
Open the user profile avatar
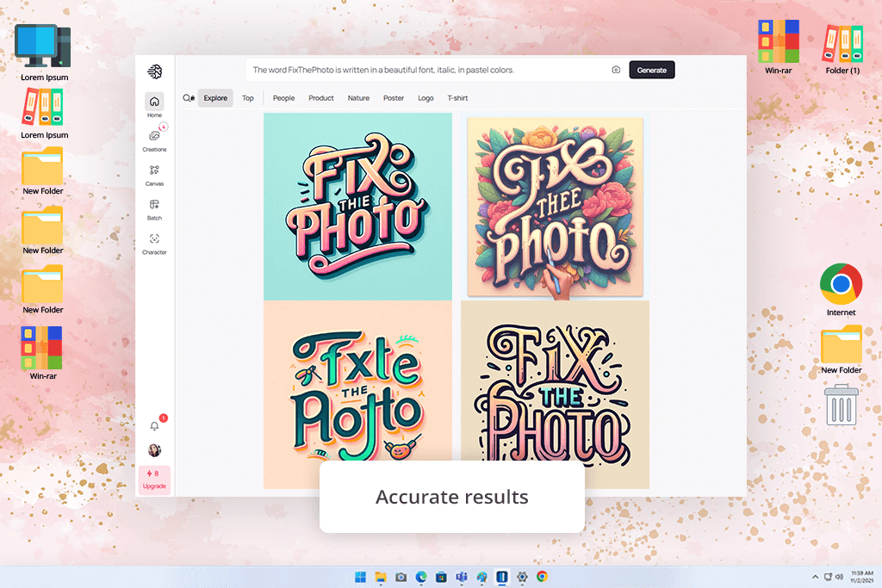point(155,450)
